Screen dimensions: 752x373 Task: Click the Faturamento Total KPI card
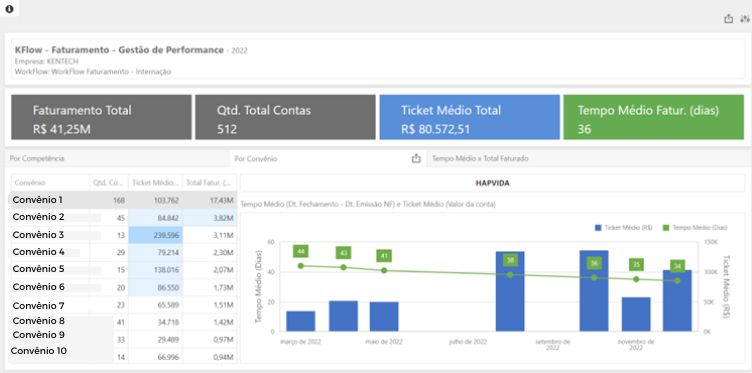(101, 117)
